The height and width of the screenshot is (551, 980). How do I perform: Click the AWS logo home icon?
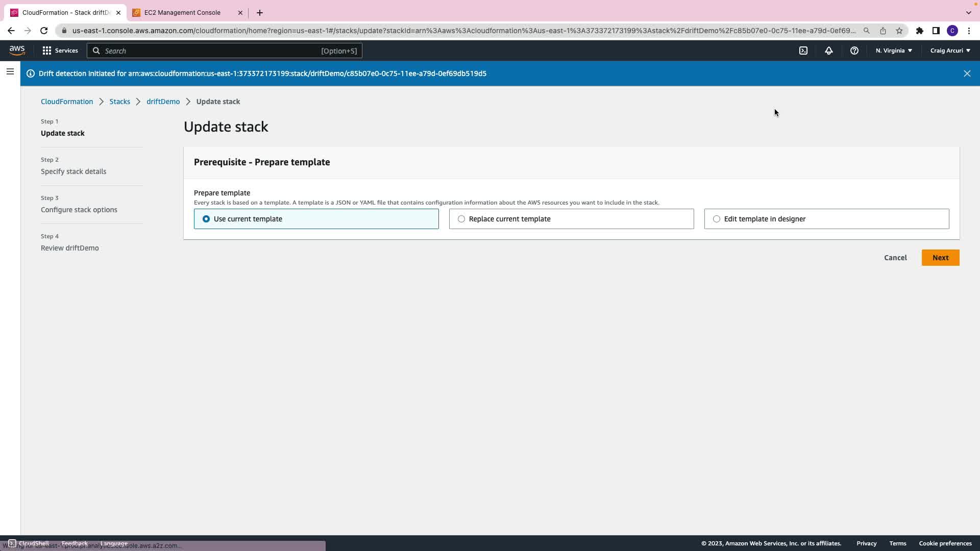coord(17,51)
